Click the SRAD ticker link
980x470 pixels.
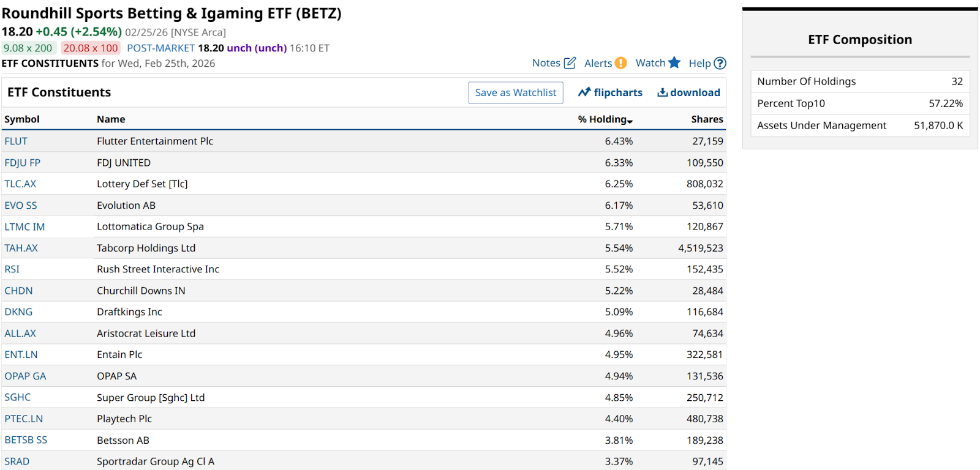[17, 461]
